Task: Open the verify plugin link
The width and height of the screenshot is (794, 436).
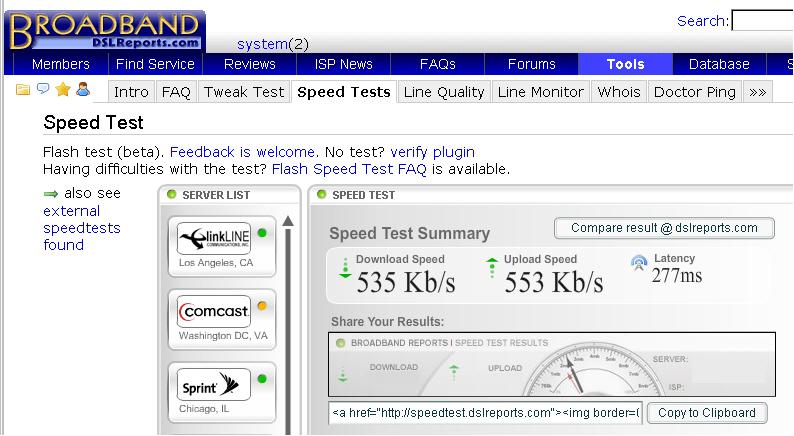Action: click(432, 152)
